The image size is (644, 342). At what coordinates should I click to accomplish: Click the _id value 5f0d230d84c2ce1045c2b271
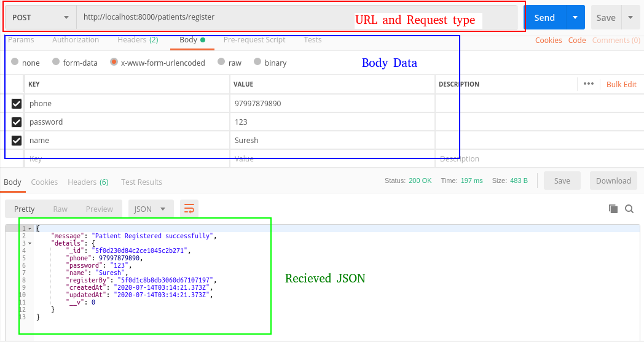(x=140, y=251)
